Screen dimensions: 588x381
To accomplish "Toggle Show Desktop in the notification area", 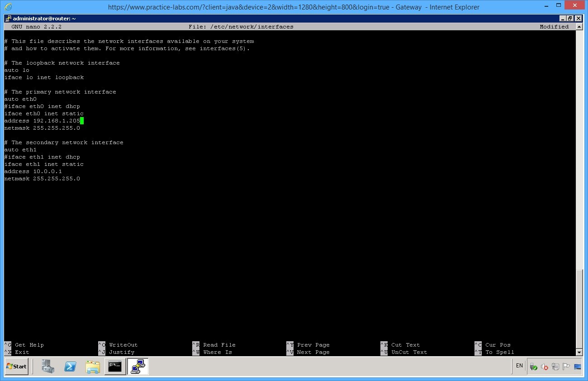I will (578, 367).
